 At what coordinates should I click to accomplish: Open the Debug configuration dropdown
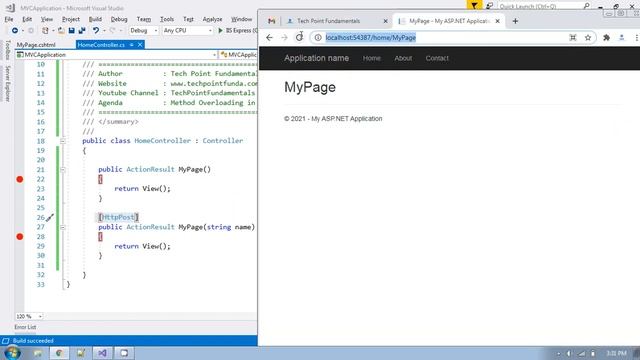click(x=143, y=31)
